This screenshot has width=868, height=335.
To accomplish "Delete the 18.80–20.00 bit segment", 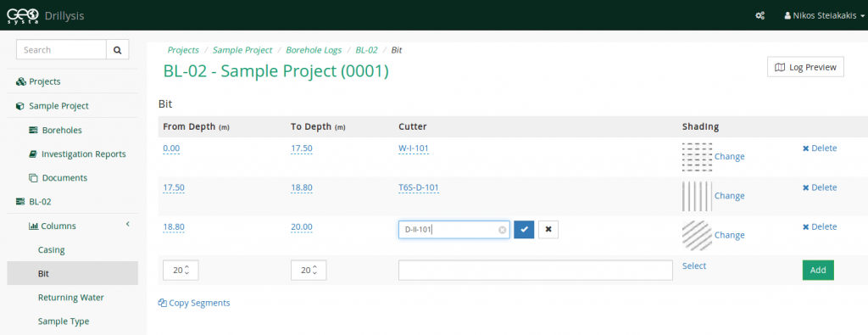I will click(820, 227).
